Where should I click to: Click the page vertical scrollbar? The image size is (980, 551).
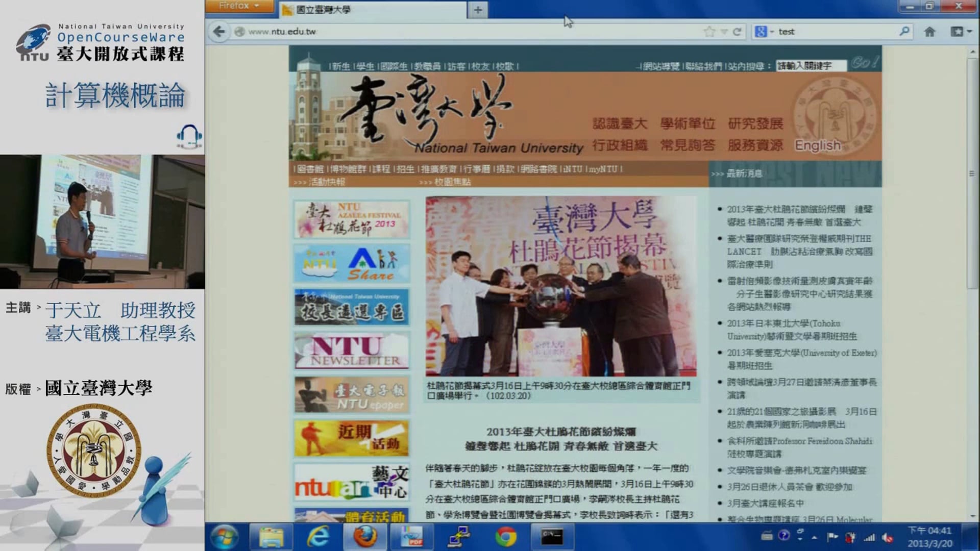tap(972, 173)
